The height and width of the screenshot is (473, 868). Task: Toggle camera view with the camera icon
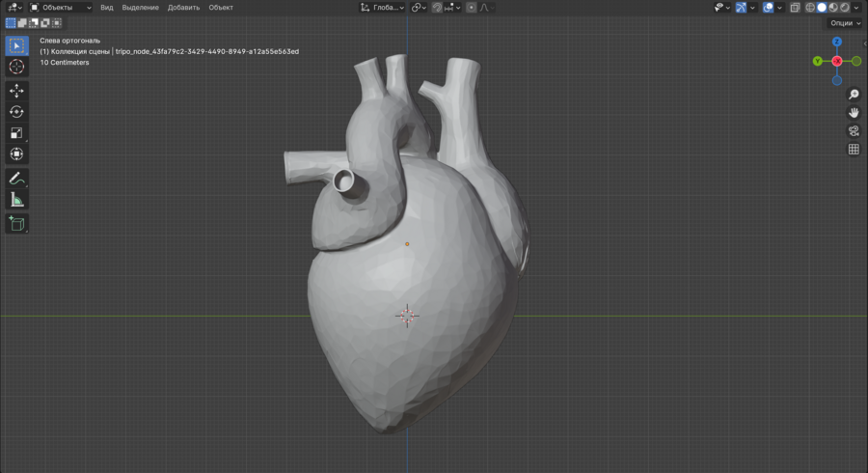pos(854,131)
